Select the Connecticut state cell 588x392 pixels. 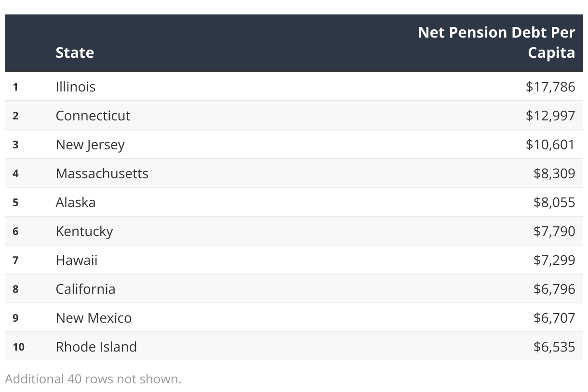coord(93,116)
